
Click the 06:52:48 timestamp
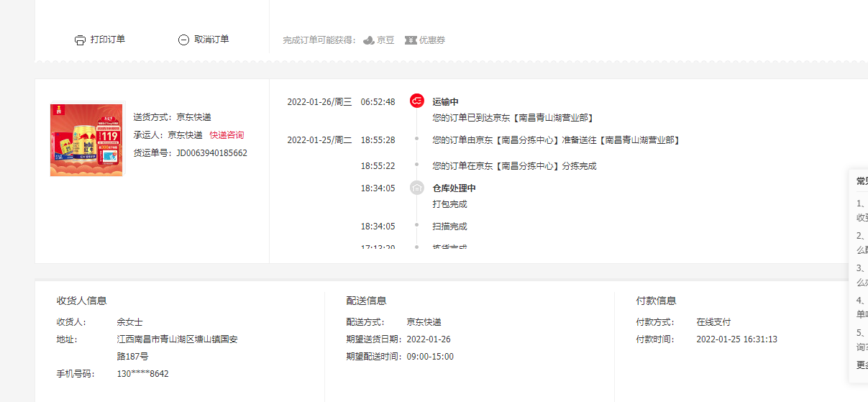(x=378, y=102)
